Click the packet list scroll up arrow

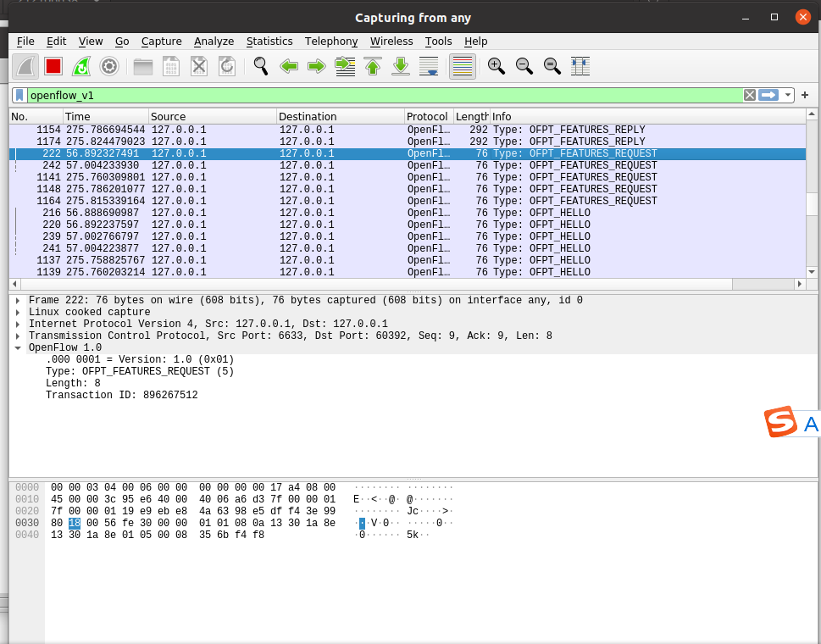coord(812,114)
